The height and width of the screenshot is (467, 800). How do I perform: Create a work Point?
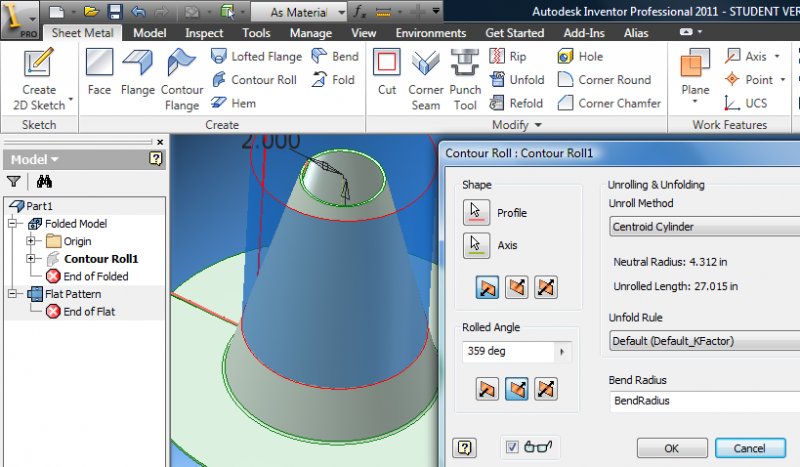pyautogui.click(x=754, y=80)
